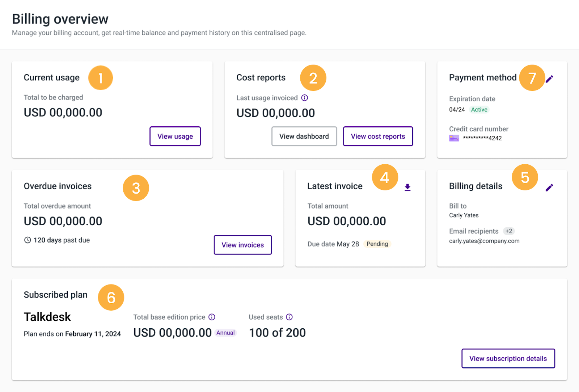Click the clock icon beside 120 days past due
The image size is (579, 392).
point(28,240)
